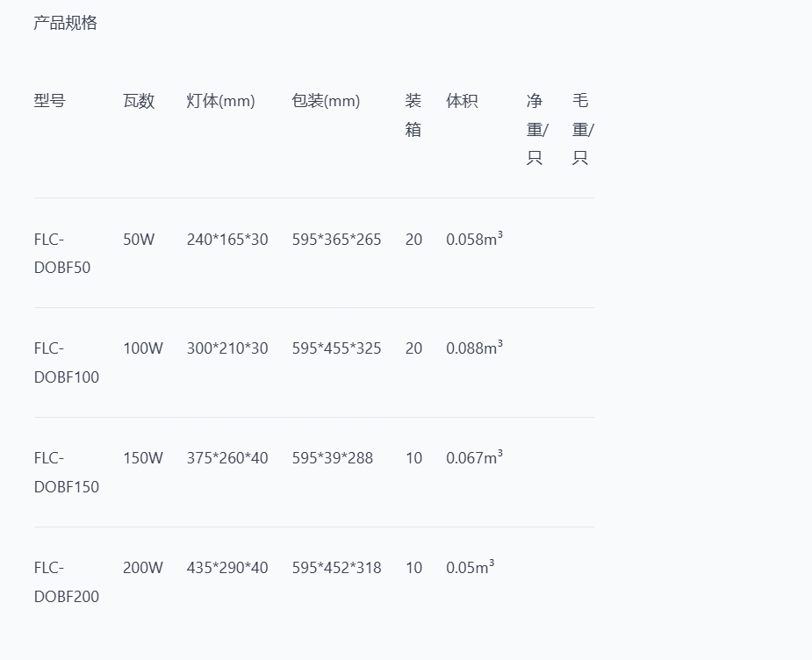
Task: Click the 型号 column header
Action: pyautogui.click(x=49, y=101)
